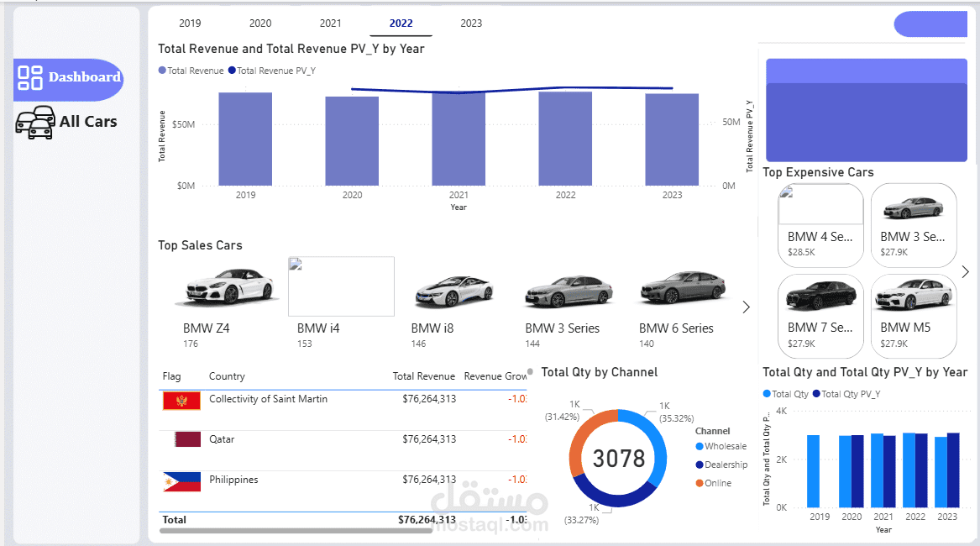
Task: Show next Top Expensive Cars chevron
Action: [965, 271]
